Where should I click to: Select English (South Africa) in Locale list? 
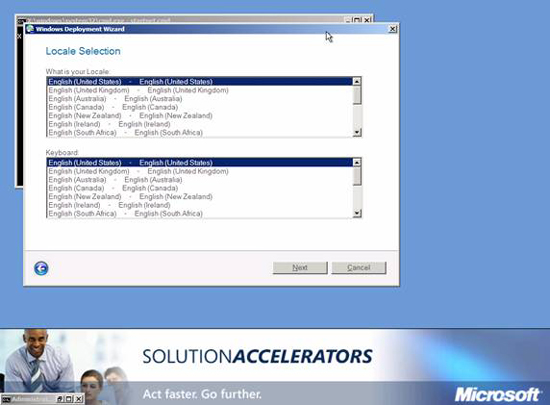200,133
